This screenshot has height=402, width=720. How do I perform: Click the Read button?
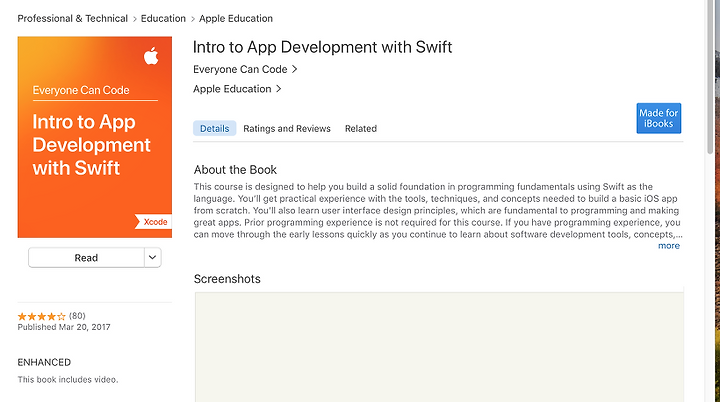[x=86, y=258]
